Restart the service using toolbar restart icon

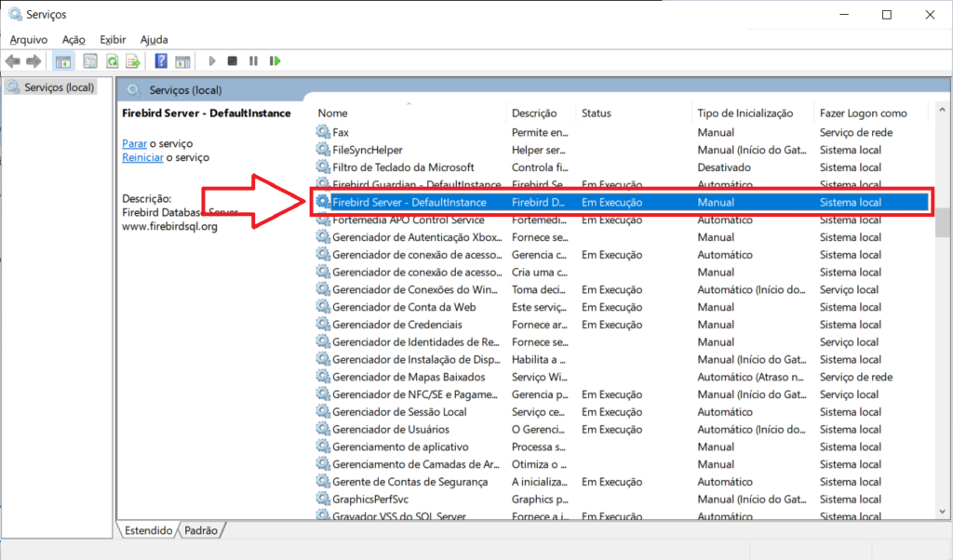pos(275,61)
